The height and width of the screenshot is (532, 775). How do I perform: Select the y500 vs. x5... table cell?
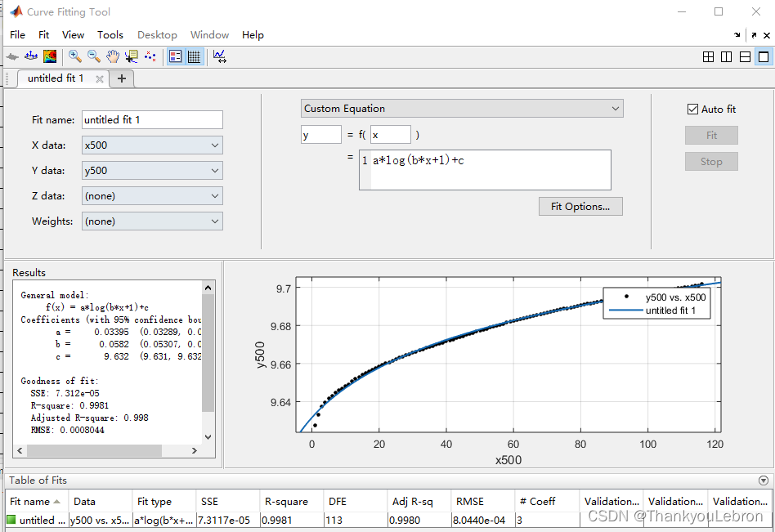pyautogui.click(x=101, y=520)
